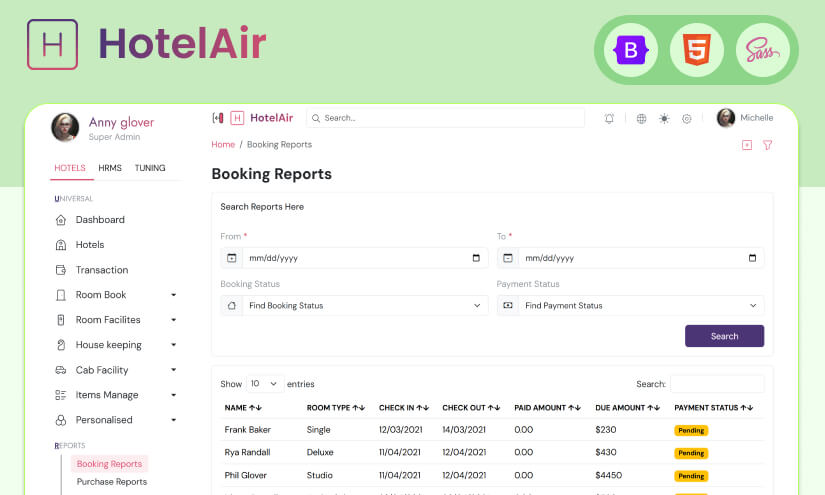825x495 pixels.
Task: Expand the Cab Facility submenu arrow
Action: 174,370
